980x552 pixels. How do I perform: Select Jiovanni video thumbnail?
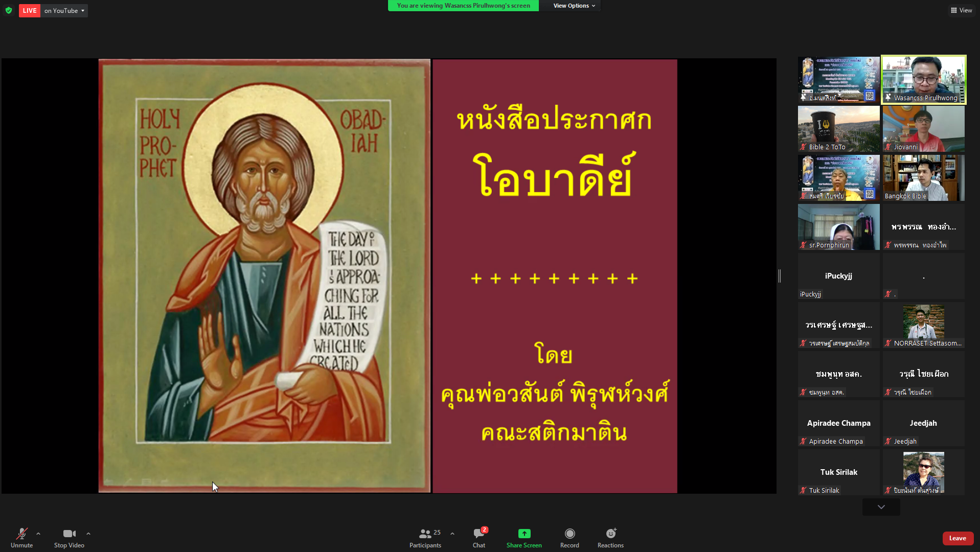tap(923, 128)
